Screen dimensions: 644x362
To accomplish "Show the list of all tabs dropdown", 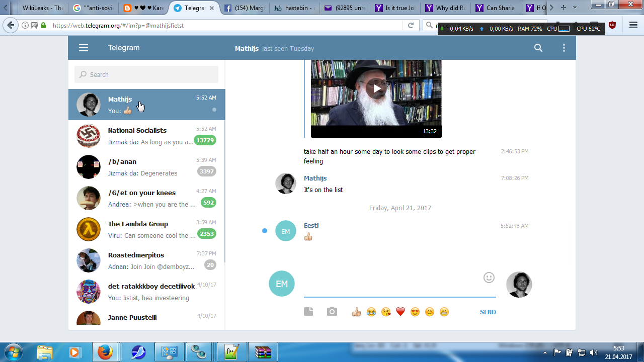I will [575, 8].
